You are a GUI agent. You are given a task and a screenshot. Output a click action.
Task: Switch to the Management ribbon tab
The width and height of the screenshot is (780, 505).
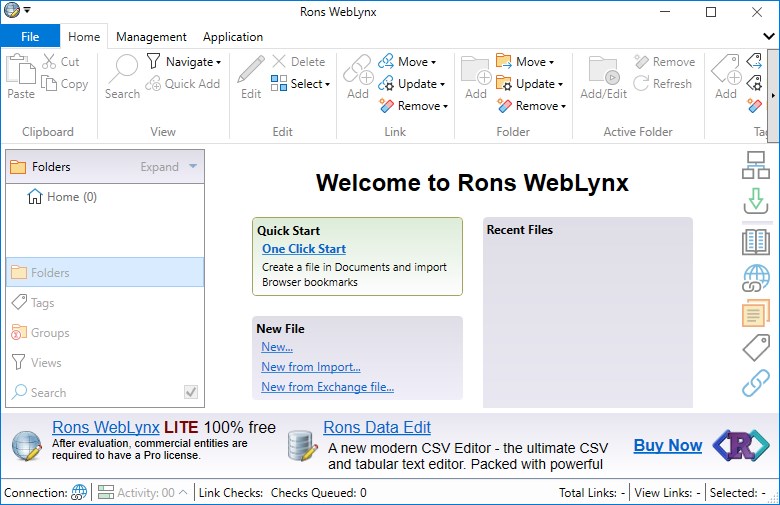(151, 36)
